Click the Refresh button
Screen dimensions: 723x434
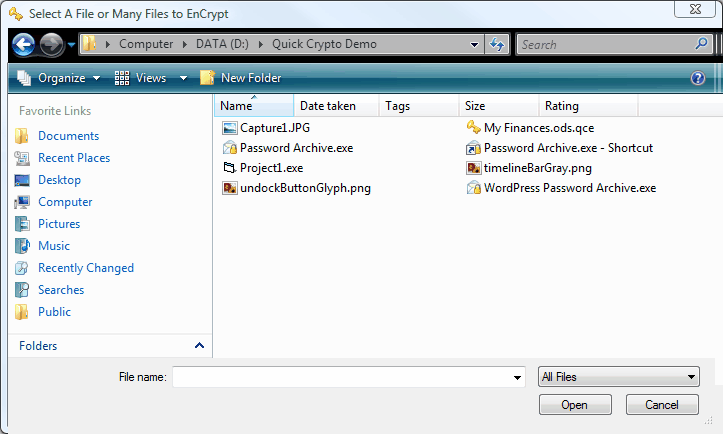(x=497, y=44)
